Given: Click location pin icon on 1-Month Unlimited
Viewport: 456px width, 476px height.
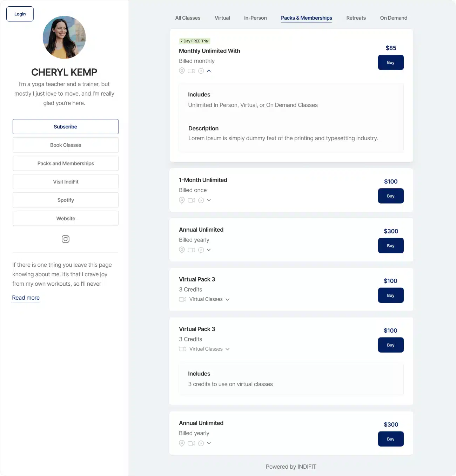Looking at the screenshot, I should tap(182, 200).
